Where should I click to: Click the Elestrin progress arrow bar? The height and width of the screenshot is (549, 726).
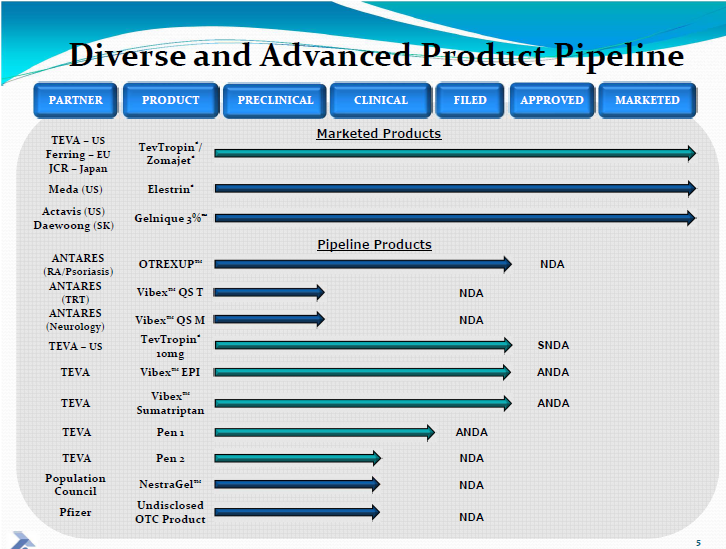point(455,188)
